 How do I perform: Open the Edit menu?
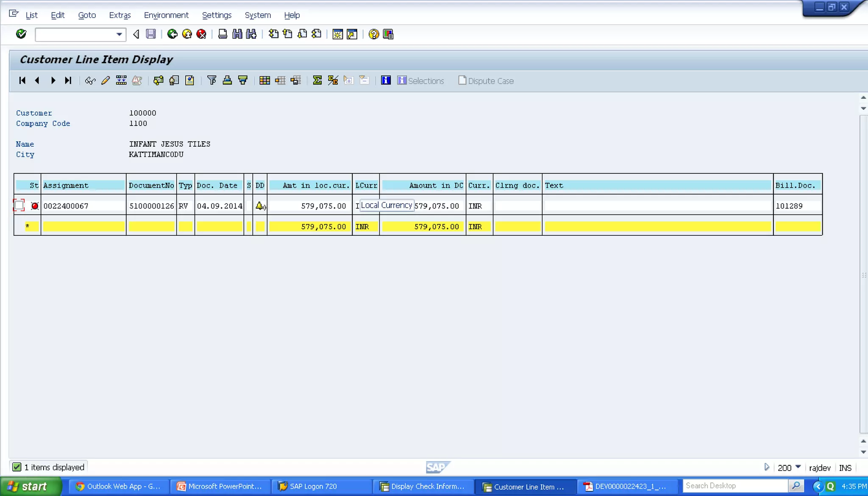point(58,15)
